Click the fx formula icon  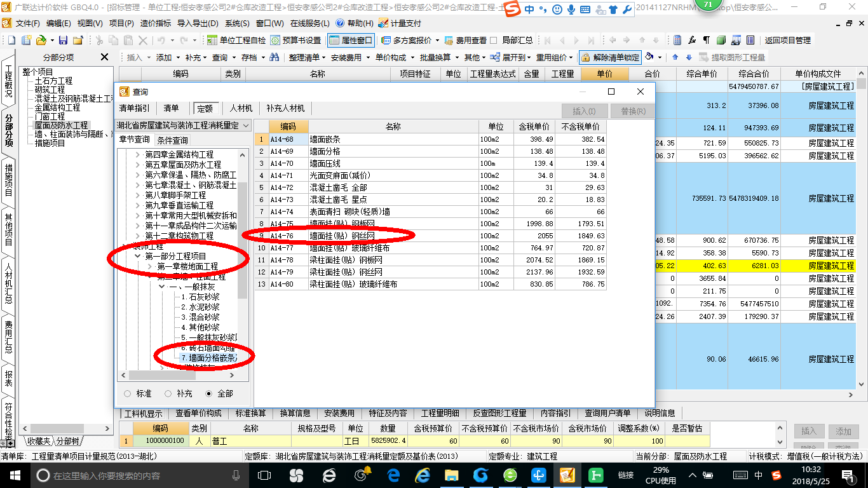(693, 40)
